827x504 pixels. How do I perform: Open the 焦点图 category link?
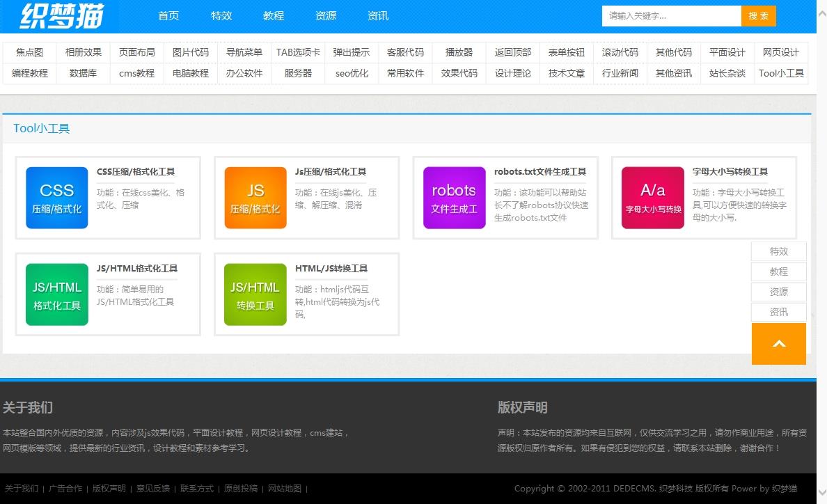pyautogui.click(x=30, y=53)
